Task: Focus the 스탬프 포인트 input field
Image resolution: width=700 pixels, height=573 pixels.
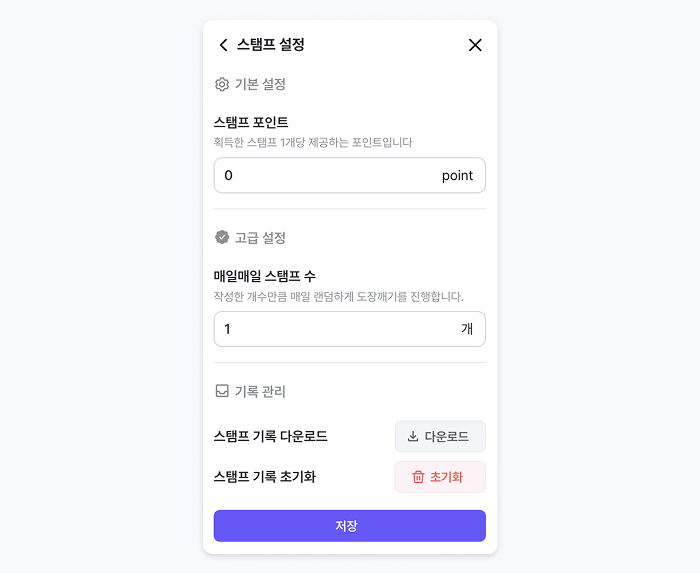Action: [330, 175]
